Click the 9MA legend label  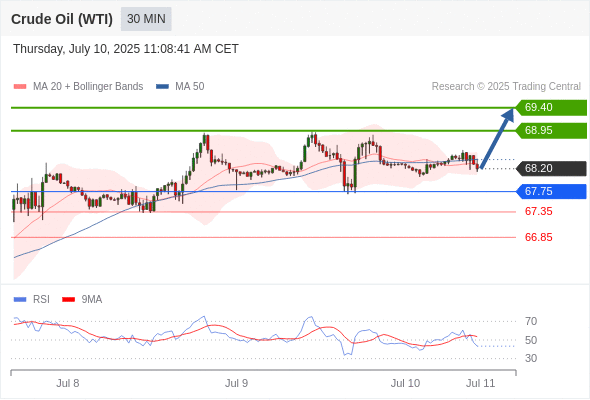click(x=92, y=300)
